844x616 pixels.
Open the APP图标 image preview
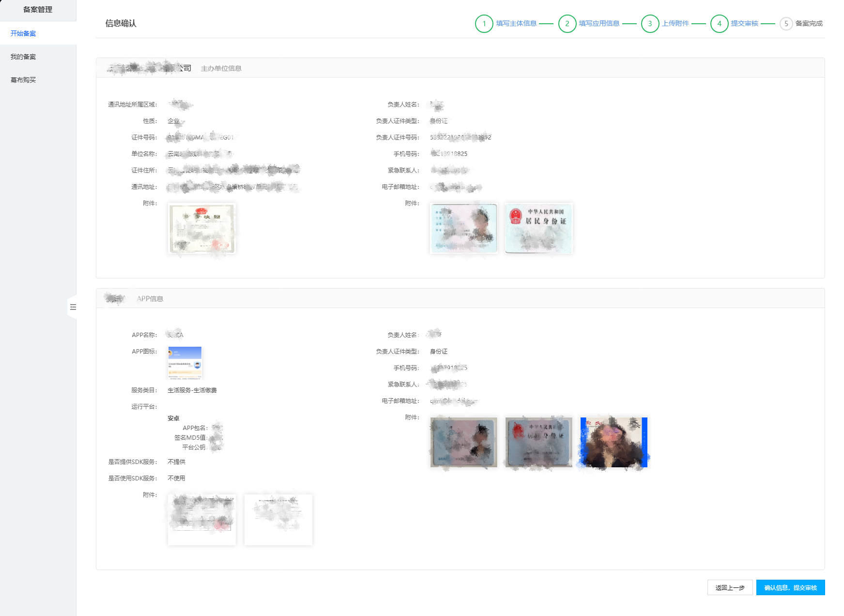click(x=184, y=363)
